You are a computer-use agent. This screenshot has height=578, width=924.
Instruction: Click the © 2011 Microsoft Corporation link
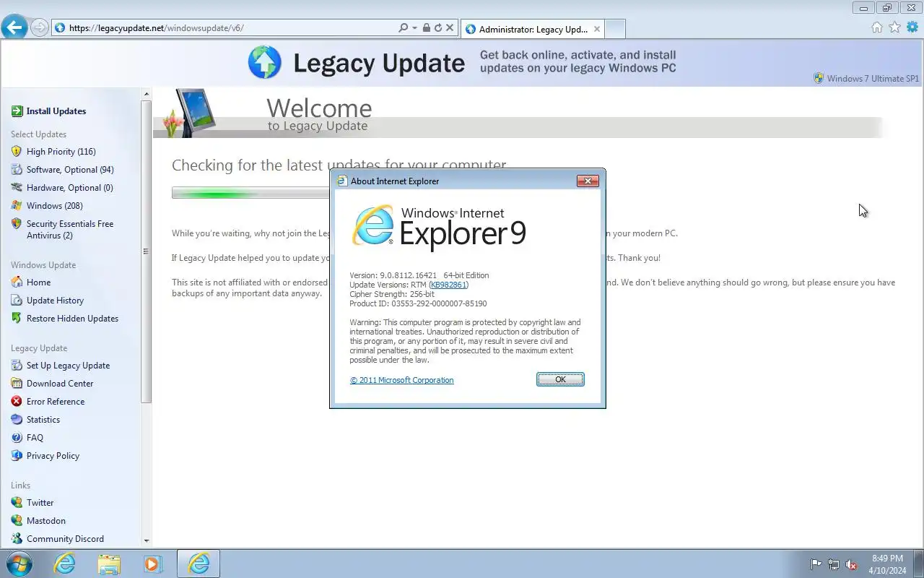point(402,380)
